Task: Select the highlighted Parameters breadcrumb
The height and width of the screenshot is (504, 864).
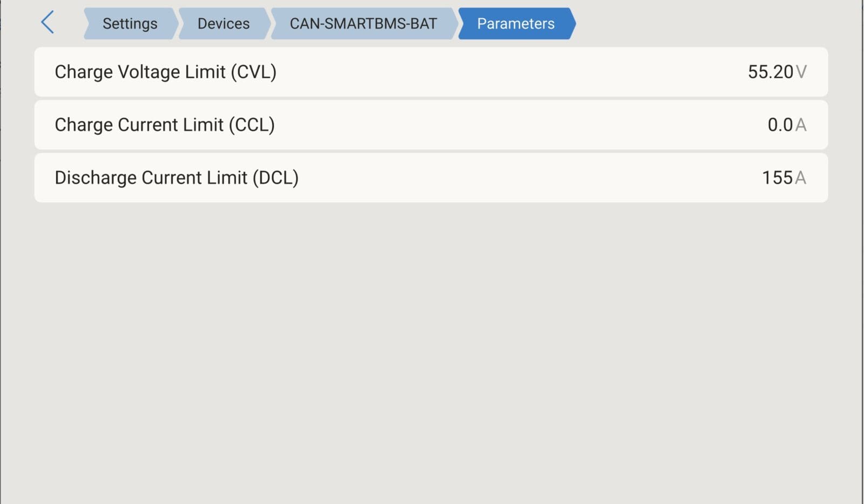Action: click(516, 24)
